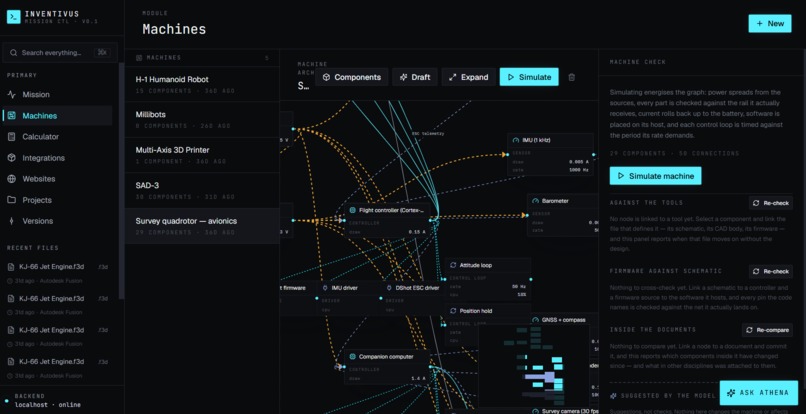Viewport: 806px width, 414px height.
Task: Select the Attitude loop node
Action: click(x=487, y=280)
